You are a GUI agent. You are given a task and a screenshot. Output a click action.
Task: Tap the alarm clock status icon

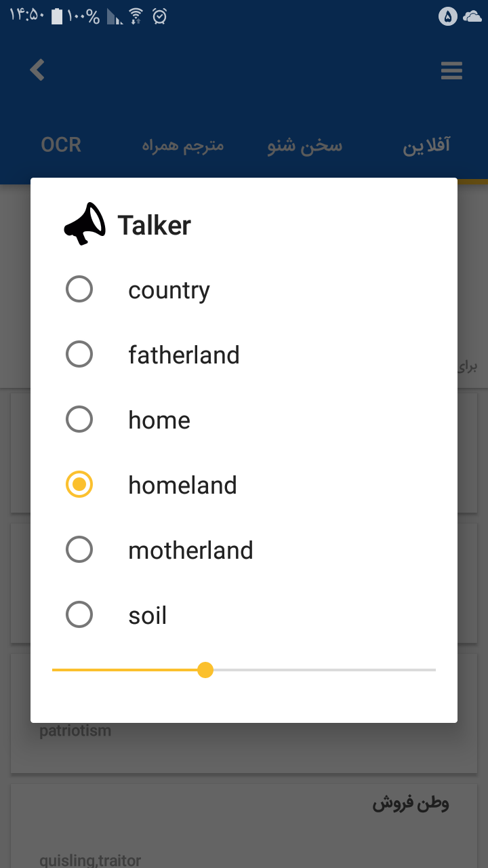(x=160, y=16)
